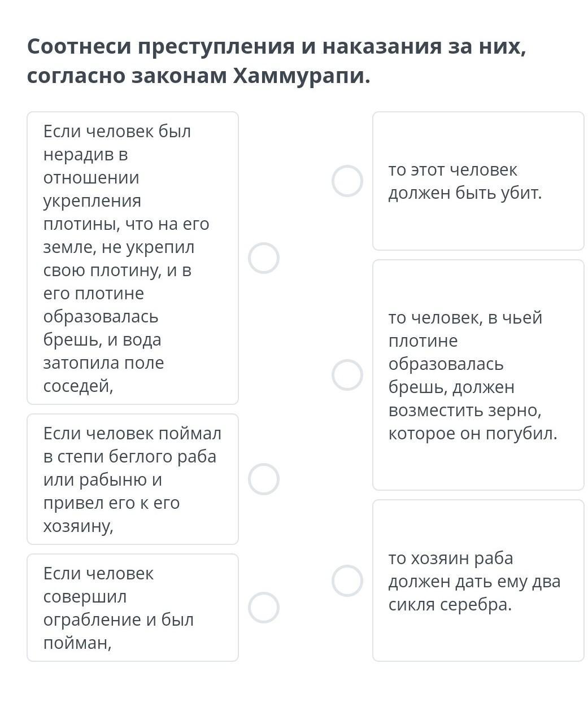588x720 pixels.
Task: Click the words 'которое он погубил' in middle answer
Action: click(x=473, y=433)
